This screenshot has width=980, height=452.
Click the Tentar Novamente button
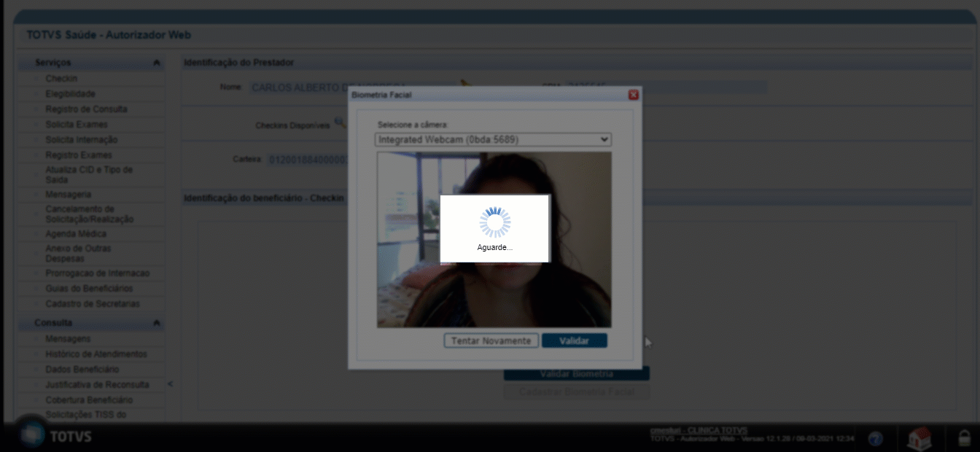[491, 340]
